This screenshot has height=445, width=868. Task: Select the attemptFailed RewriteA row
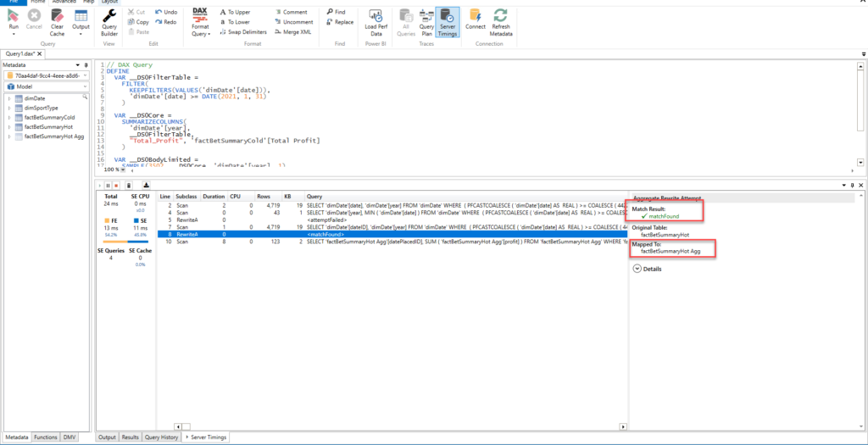pyautogui.click(x=392, y=220)
